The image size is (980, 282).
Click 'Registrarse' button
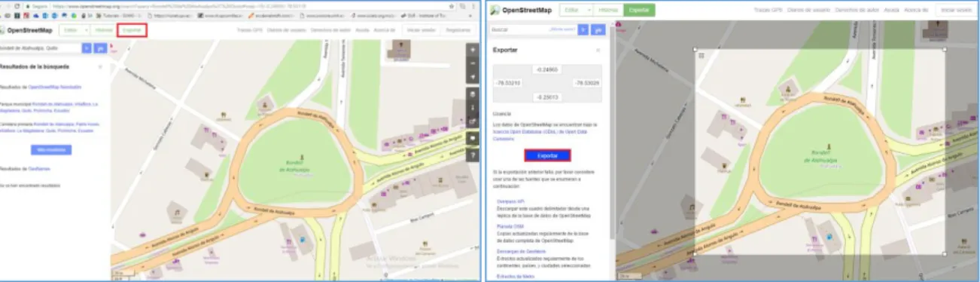[x=458, y=30]
